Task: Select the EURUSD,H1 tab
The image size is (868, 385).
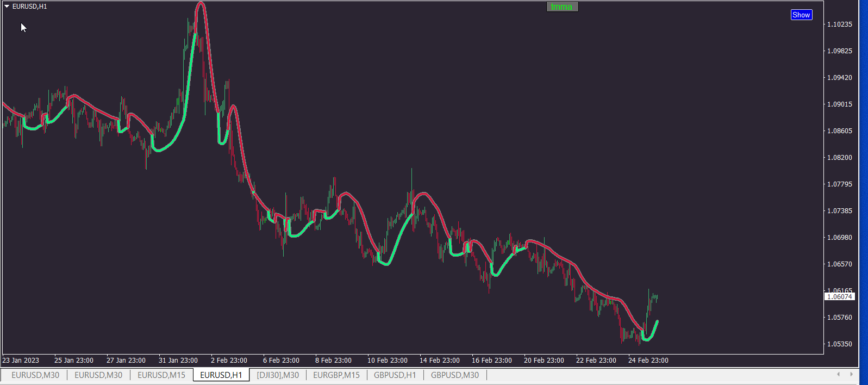Action: [x=221, y=375]
